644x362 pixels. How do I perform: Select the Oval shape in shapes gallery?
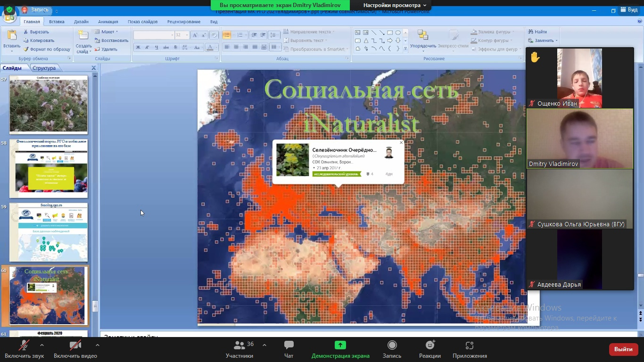click(398, 33)
